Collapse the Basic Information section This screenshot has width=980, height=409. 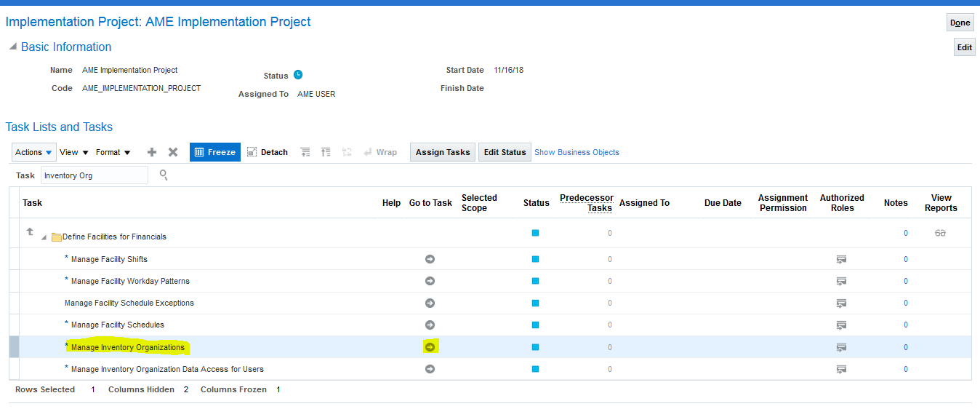12,47
